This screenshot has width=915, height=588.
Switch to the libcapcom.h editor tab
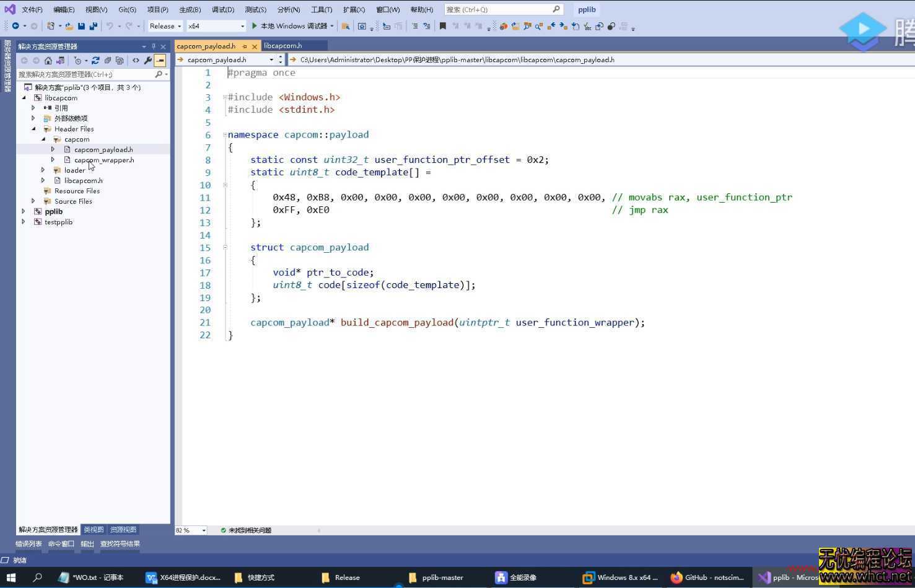click(283, 46)
